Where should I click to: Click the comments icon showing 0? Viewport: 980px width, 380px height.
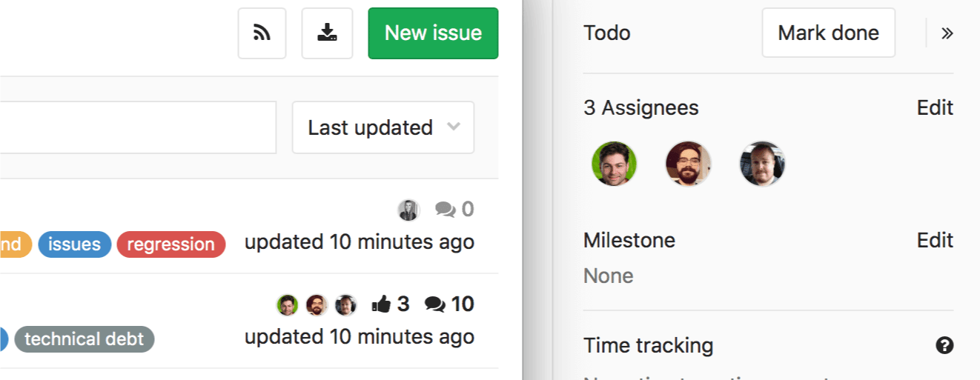446,210
